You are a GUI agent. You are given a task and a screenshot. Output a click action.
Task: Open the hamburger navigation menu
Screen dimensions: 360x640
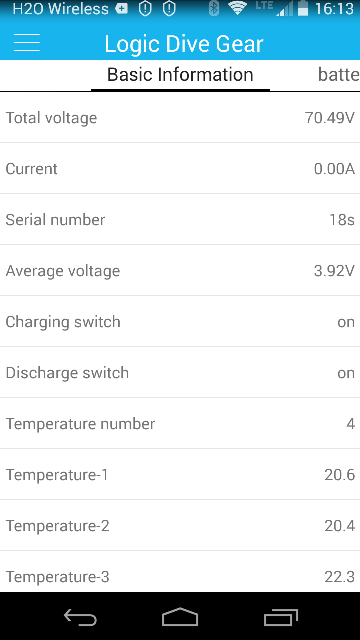click(27, 42)
